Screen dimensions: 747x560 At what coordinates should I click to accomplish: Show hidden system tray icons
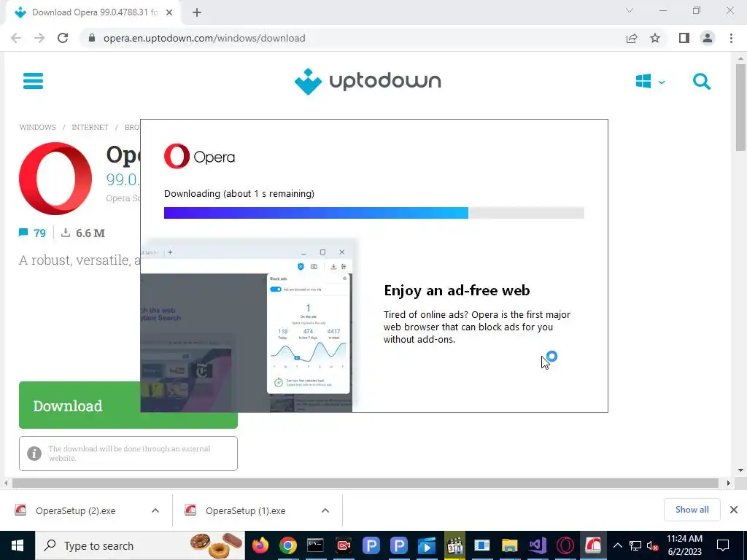coord(617,545)
